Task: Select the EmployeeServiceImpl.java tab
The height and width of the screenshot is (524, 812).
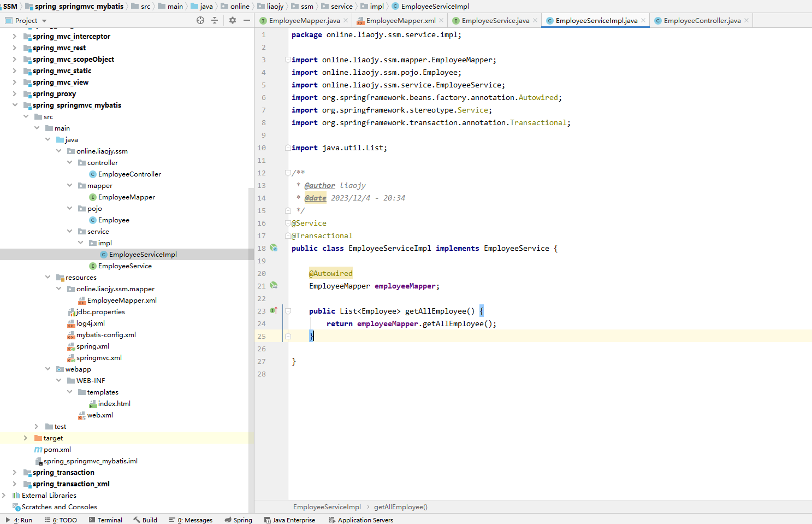Action: [596, 21]
